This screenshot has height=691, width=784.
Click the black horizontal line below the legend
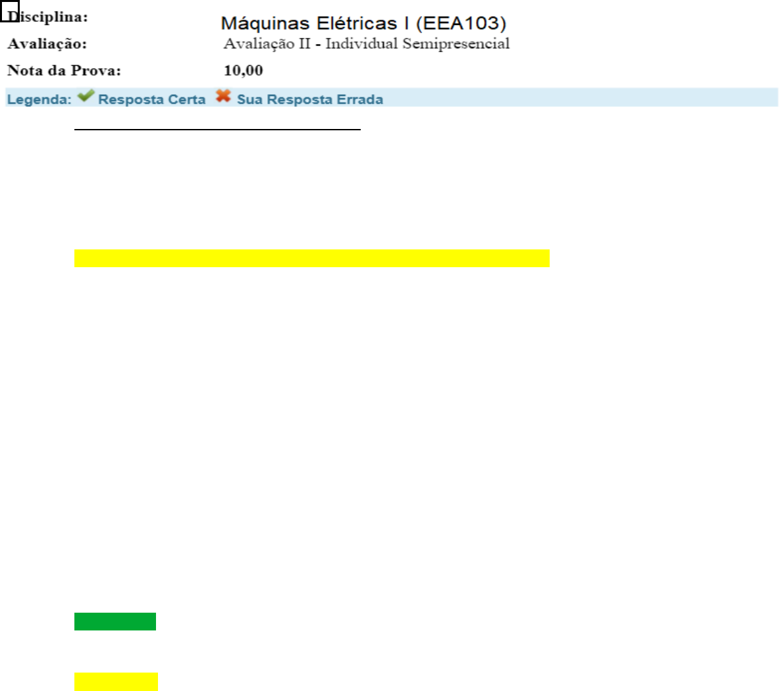click(217, 130)
